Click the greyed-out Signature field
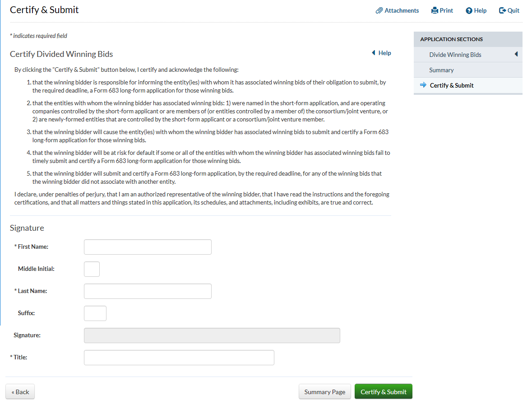The width and height of the screenshot is (532, 405). (x=212, y=335)
